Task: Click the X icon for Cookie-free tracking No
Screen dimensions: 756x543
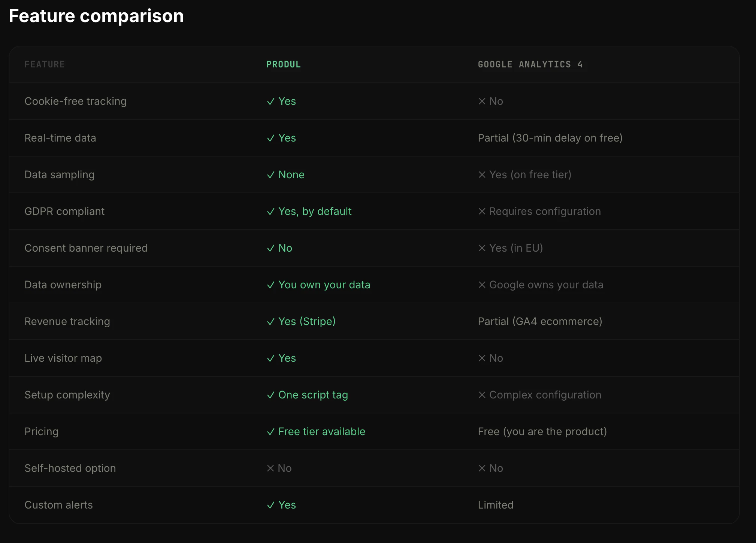Action: [482, 101]
